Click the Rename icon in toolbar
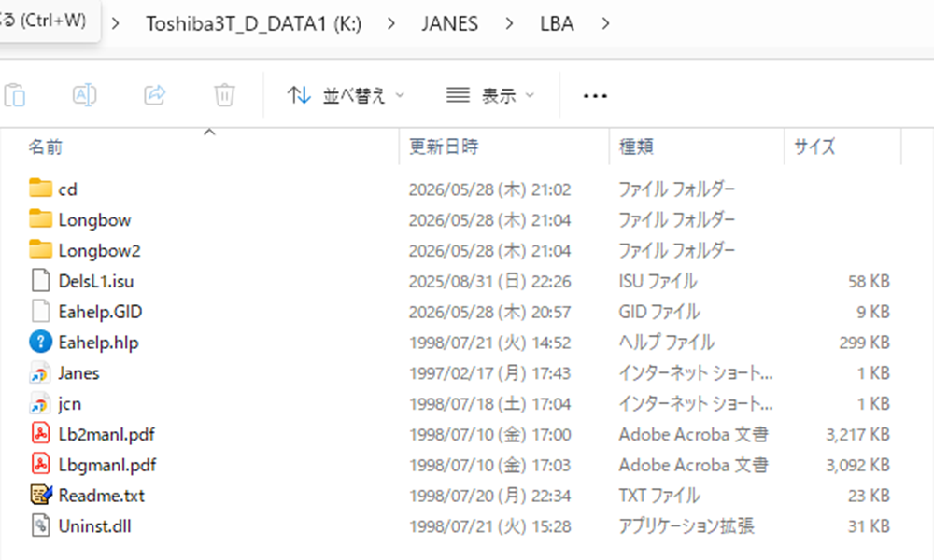 point(85,95)
